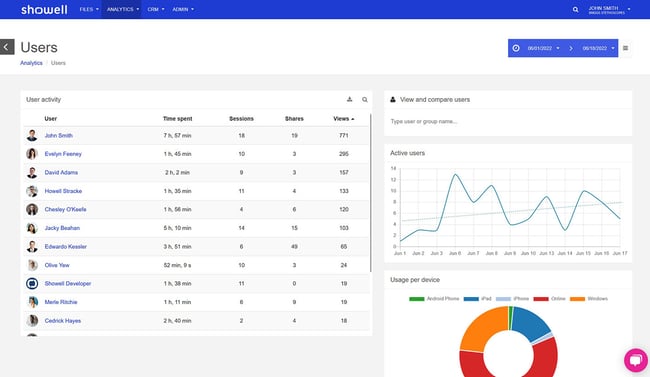Click John Smith's views value 771
The width and height of the screenshot is (650, 377).
344,136
